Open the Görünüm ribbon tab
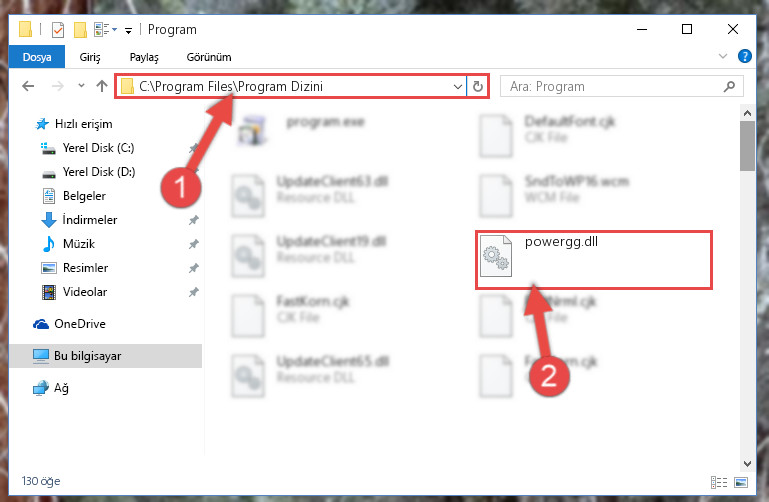Image resolution: width=769 pixels, height=502 pixels. click(x=209, y=57)
